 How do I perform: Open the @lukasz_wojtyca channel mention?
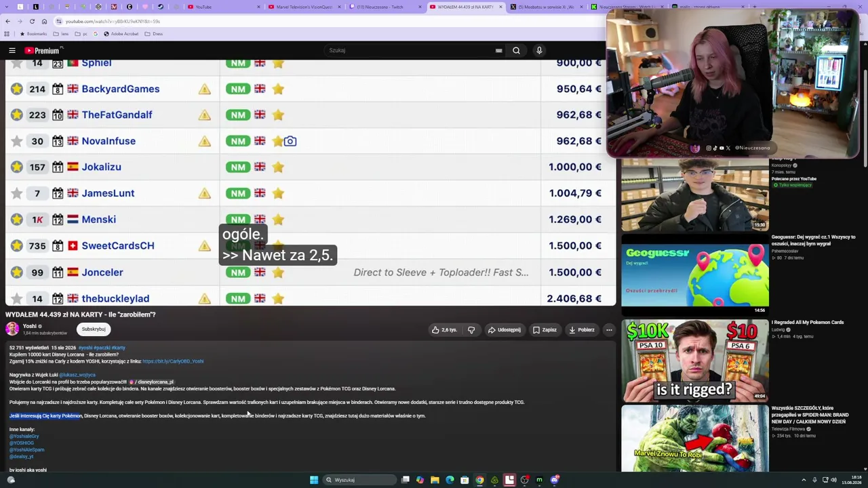click(77, 375)
